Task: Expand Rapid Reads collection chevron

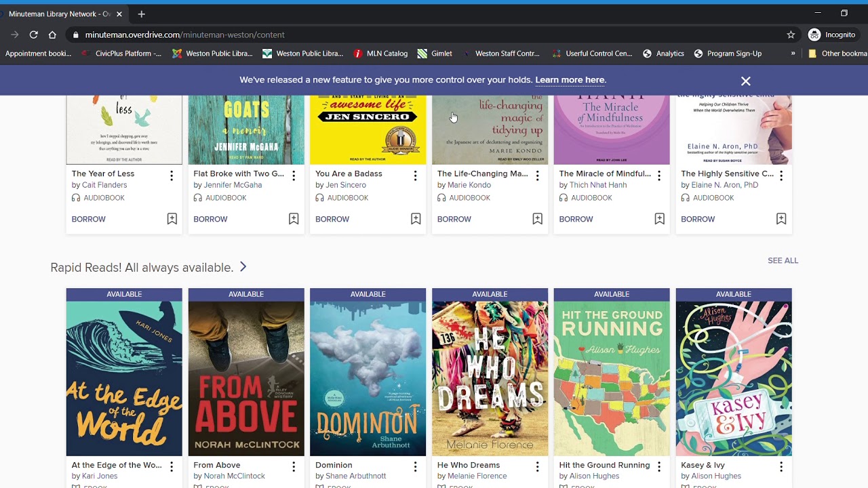Action: pos(243,267)
